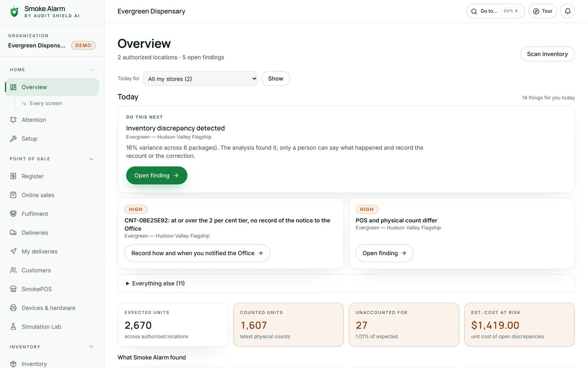Click the Scan inventory button
Image resolution: width=588 pixels, height=368 pixels.
point(547,54)
